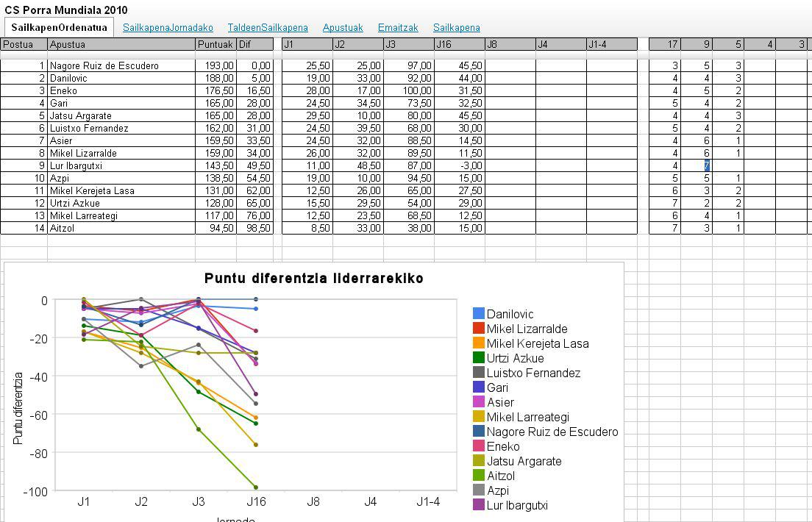Image resolution: width=812 pixels, height=522 pixels.
Task: Click the chart title Puntu diferentzia liderrarekiko
Action: coord(313,279)
